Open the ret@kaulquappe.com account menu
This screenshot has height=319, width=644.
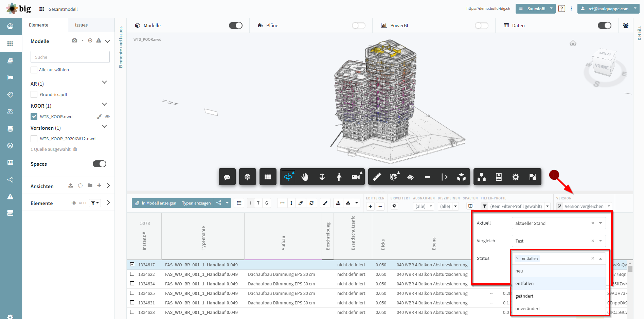click(608, 8)
